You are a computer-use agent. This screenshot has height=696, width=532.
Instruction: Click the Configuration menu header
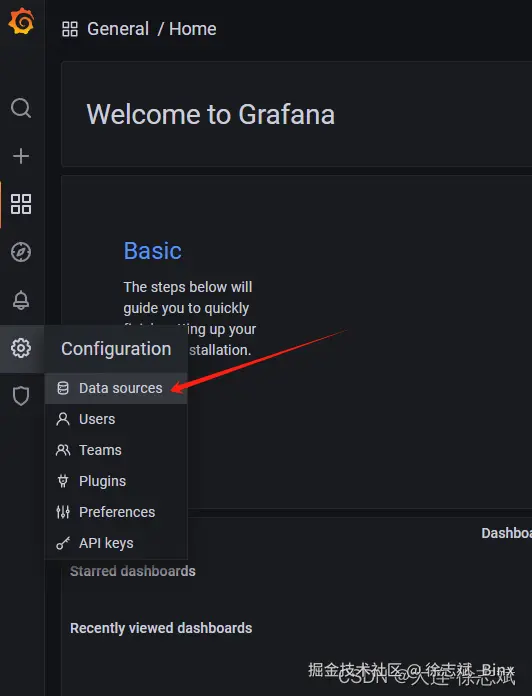pos(116,349)
